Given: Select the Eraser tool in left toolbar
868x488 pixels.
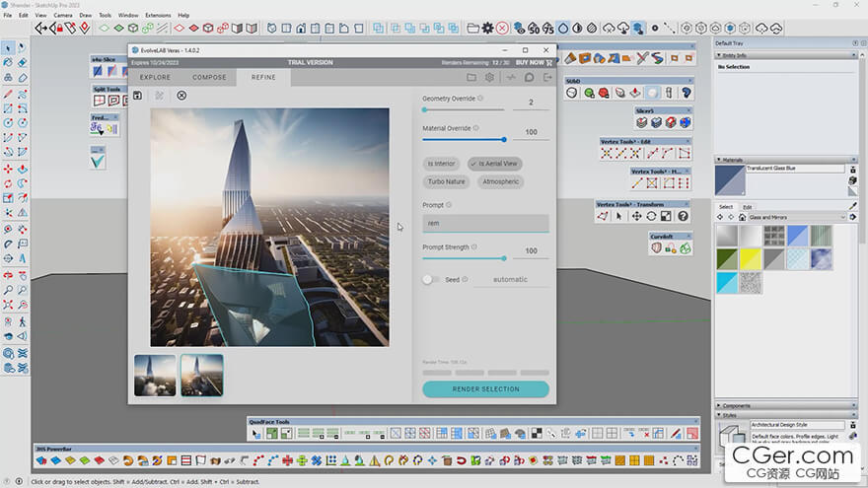Looking at the screenshot, I should pyautogui.click(x=22, y=62).
